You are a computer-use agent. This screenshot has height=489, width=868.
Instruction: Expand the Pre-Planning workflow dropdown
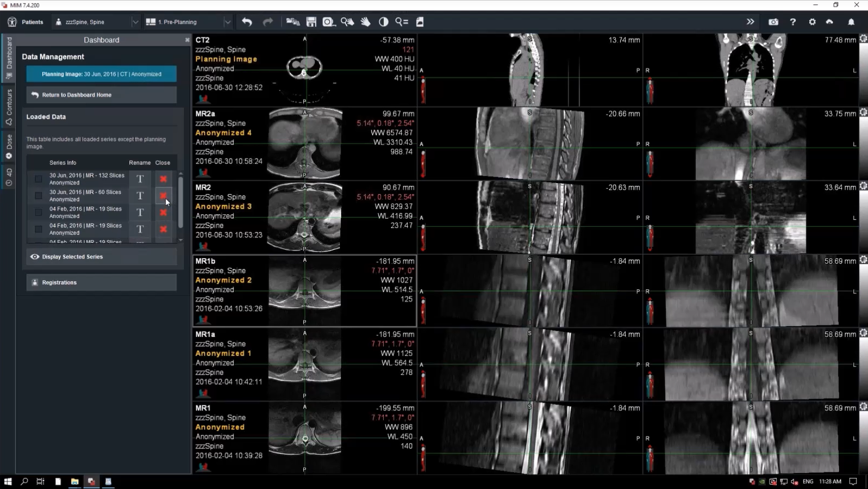(x=227, y=22)
